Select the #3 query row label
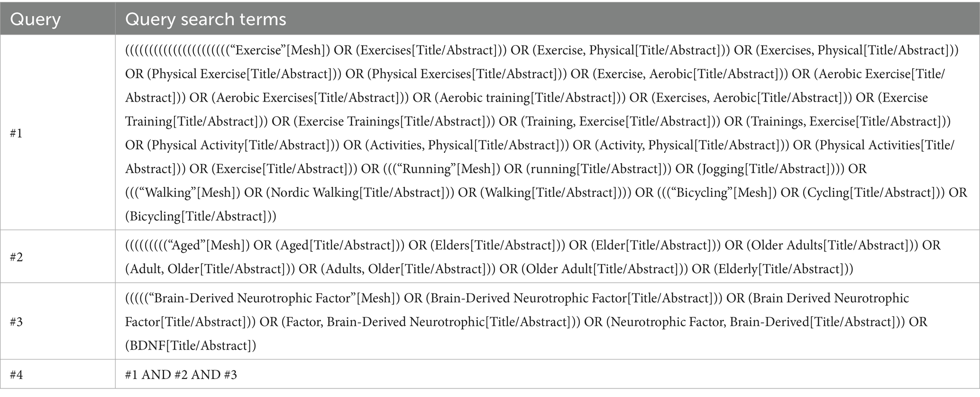Viewport: 980px width, 397px height. [17, 322]
